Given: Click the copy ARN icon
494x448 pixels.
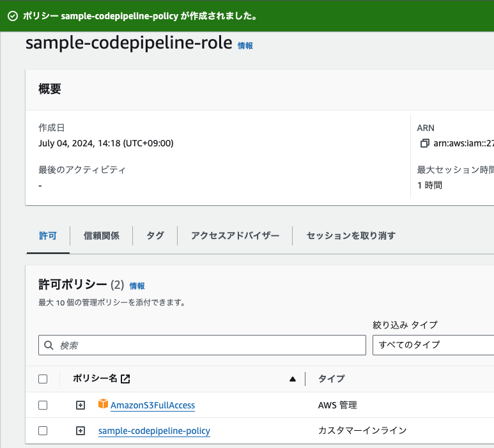Looking at the screenshot, I should coord(424,143).
